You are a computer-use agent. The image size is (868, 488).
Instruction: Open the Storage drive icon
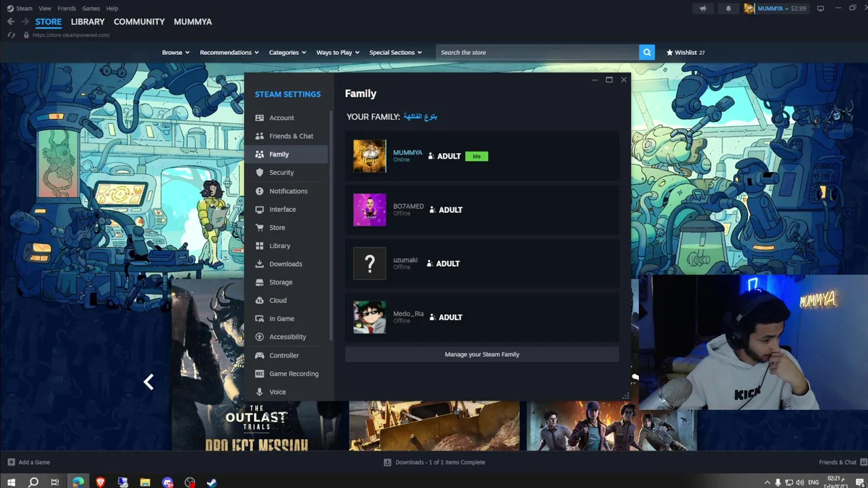259,283
